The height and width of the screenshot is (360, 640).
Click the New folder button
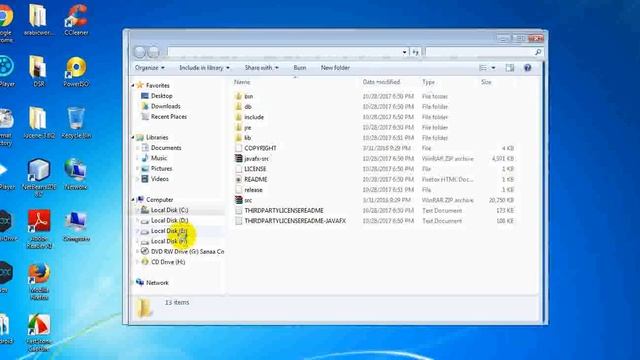pyautogui.click(x=335, y=68)
